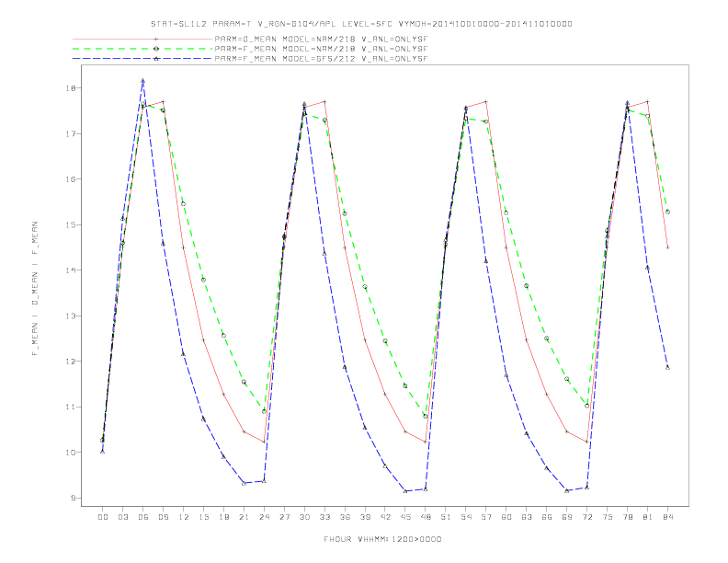728x563 pixels.
Task: Click x-axis forecast hour label 21
Action: 245,517
